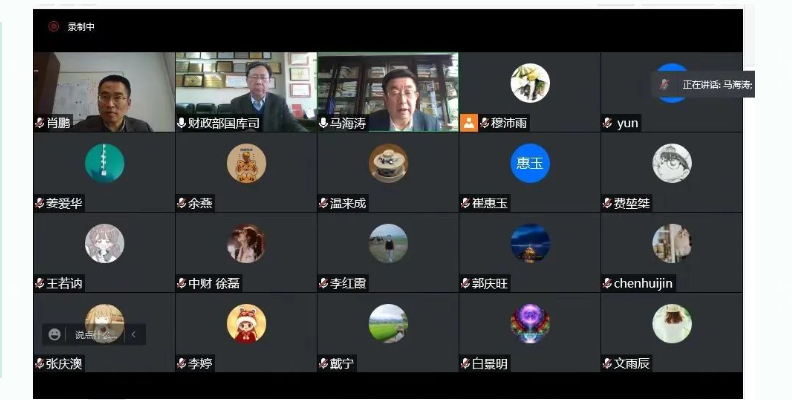Click the microphone icon beside 肖鹏

click(39, 123)
